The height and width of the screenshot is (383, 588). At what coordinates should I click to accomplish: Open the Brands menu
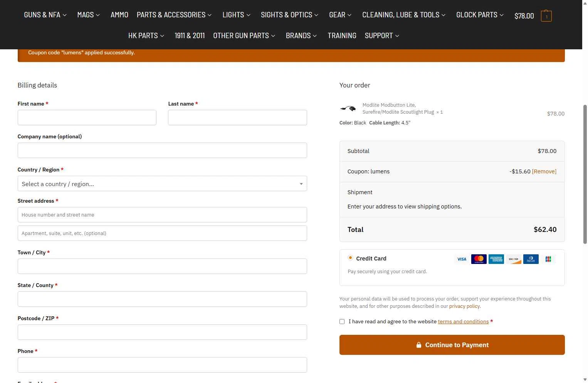pyautogui.click(x=301, y=36)
